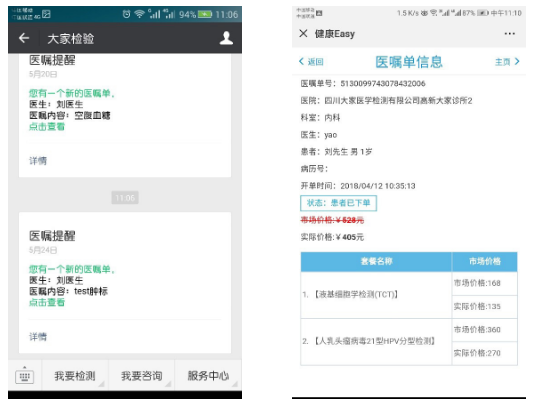
Task: Tap the 医嘱单信息 heading
Action: tap(409, 62)
